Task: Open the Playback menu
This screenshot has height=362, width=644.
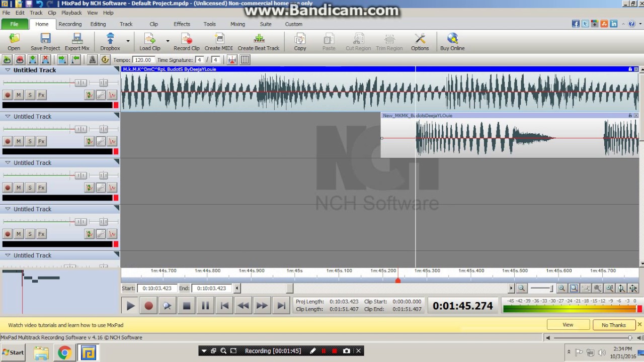Action: click(71, 13)
